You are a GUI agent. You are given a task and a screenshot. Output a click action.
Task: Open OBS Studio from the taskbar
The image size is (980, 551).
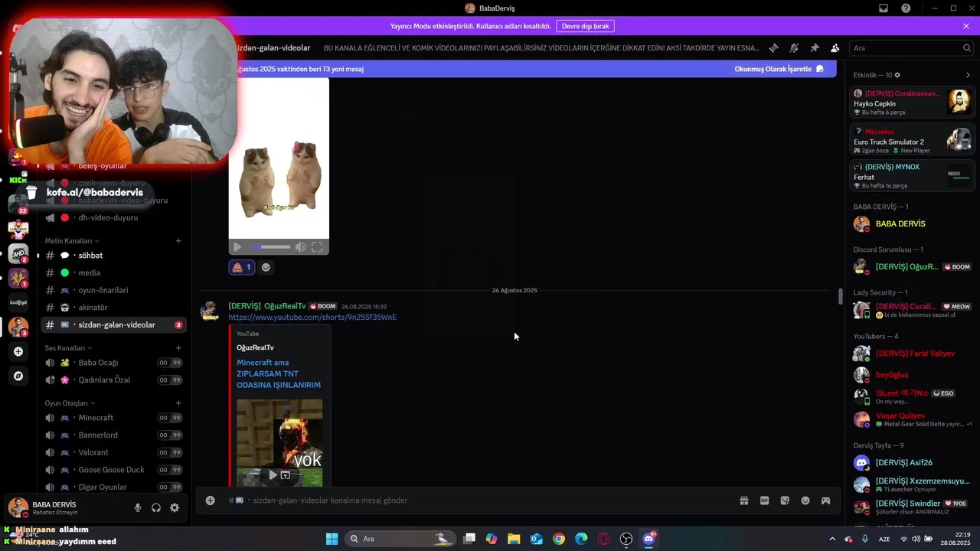tap(626, 539)
